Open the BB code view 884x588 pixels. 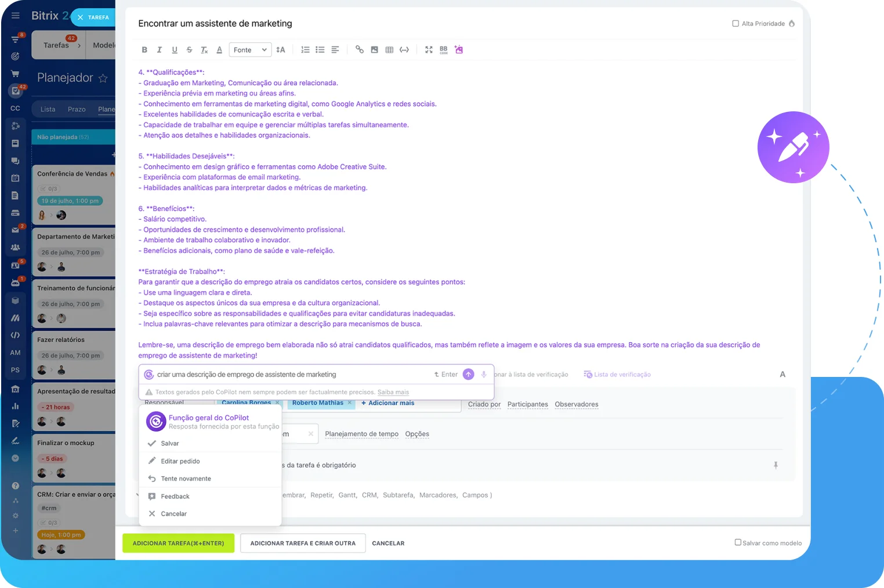coord(443,50)
